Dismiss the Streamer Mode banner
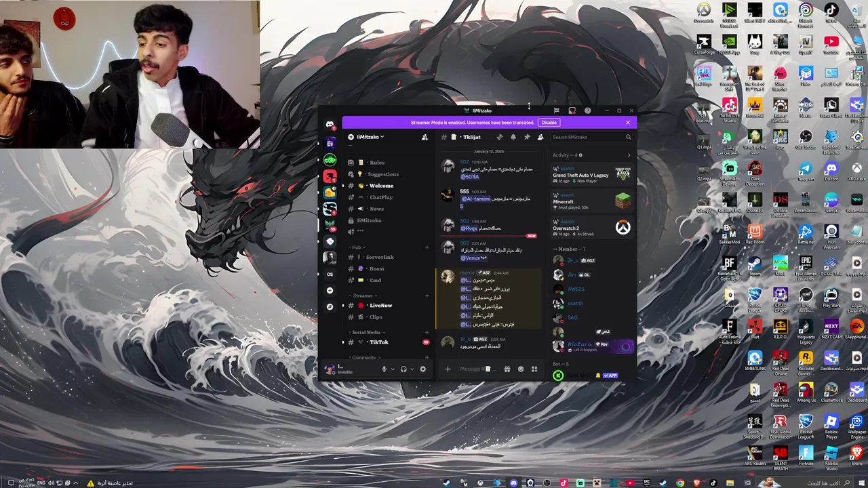868x488 pixels. tap(628, 123)
